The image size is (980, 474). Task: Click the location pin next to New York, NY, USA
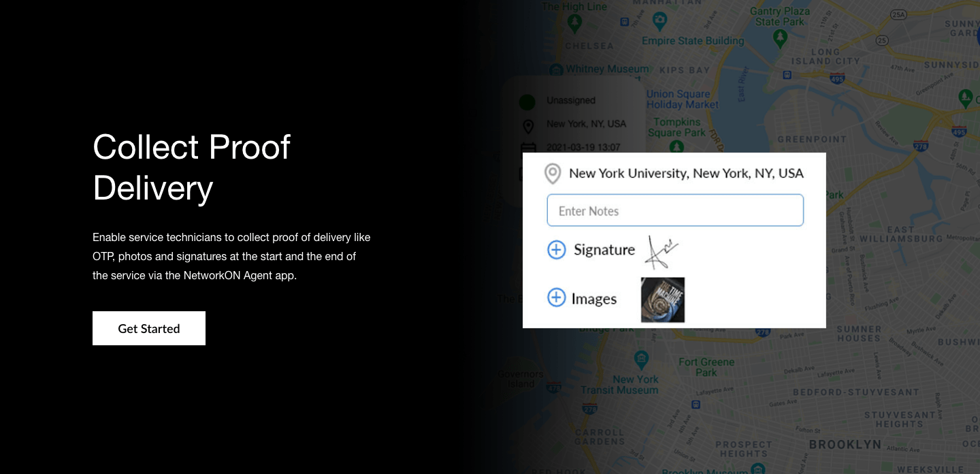click(527, 127)
